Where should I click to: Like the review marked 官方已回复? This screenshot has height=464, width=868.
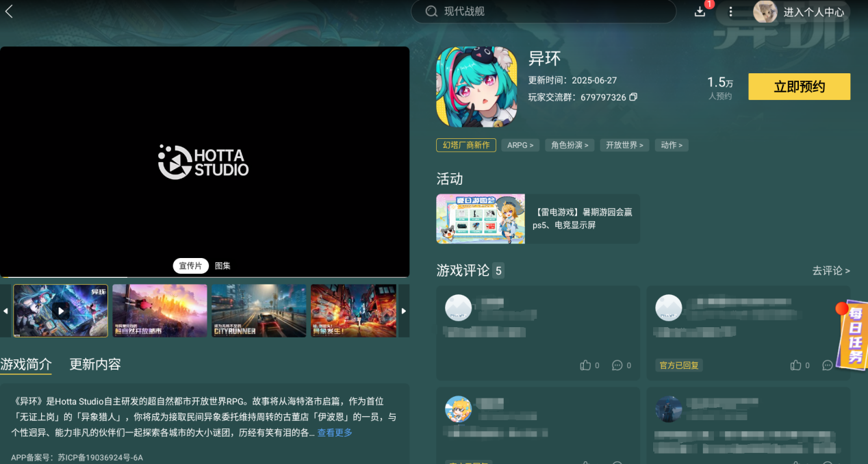(x=795, y=365)
